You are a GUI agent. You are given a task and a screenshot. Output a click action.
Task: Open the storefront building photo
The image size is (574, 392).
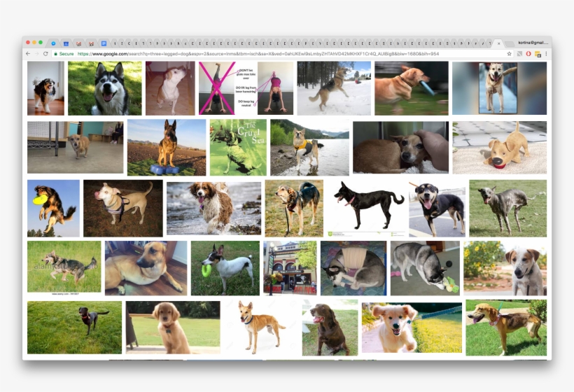(290, 268)
